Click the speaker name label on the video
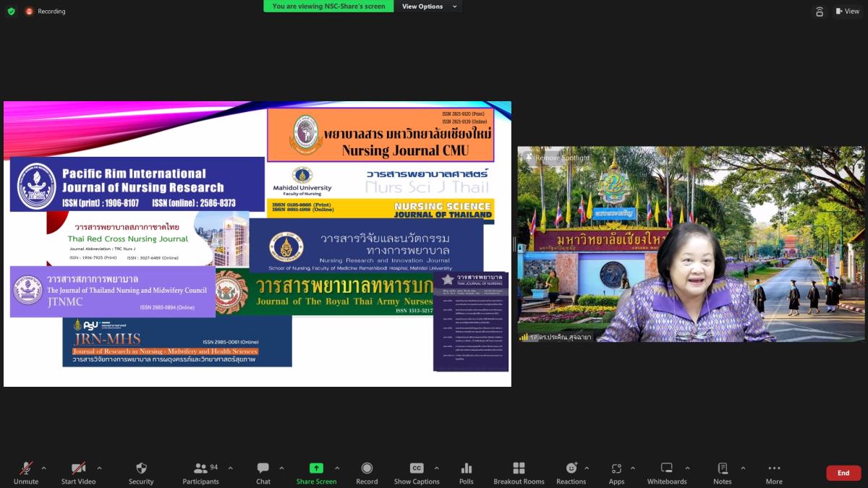868x488 pixels. 561,337
